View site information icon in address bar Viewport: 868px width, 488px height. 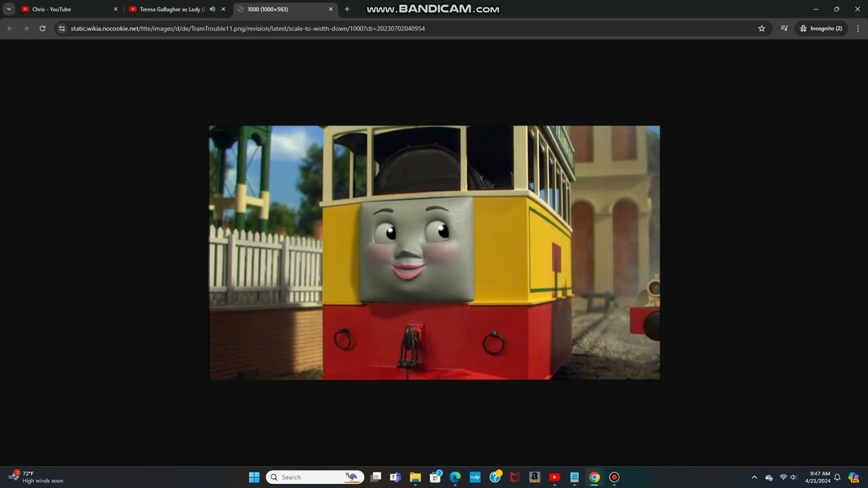[x=62, y=28]
